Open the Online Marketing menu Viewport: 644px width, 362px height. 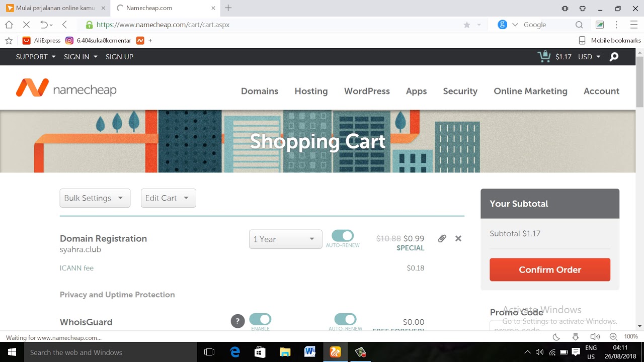tap(530, 91)
